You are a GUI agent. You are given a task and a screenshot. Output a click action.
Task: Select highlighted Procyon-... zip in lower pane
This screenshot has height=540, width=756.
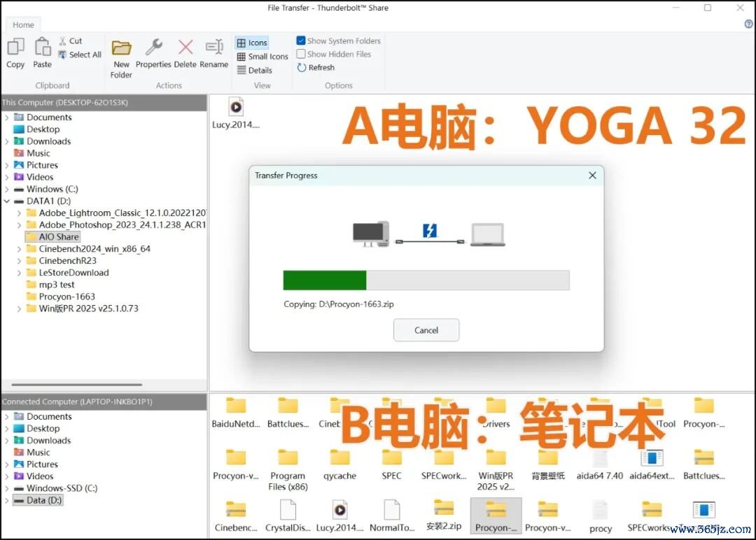pos(496,517)
